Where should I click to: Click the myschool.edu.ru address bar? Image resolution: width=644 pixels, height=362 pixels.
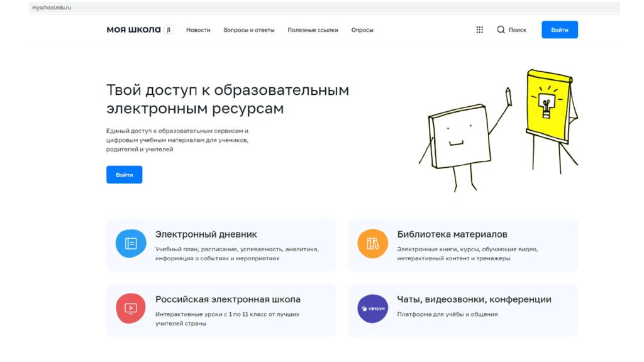tap(325, 8)
